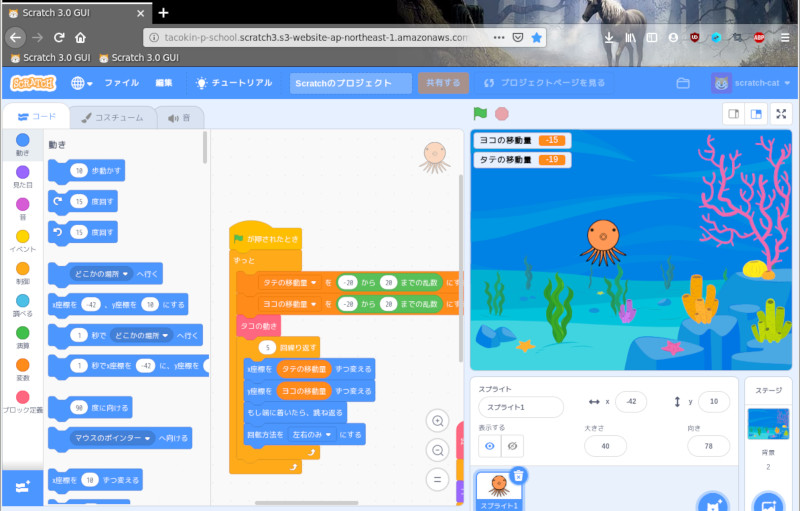Expand タテの移動量 variable dropdown in script

[289, 283]
